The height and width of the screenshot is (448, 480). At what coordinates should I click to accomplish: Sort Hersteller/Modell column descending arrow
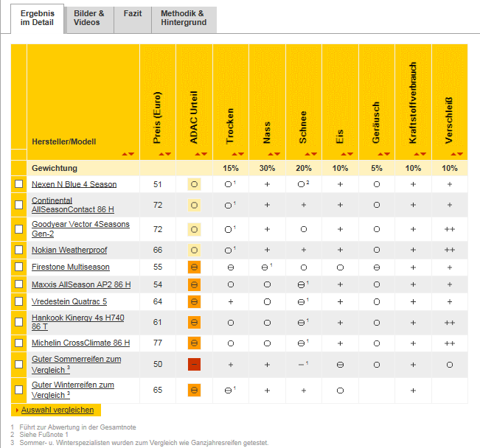tap(131, 154)
